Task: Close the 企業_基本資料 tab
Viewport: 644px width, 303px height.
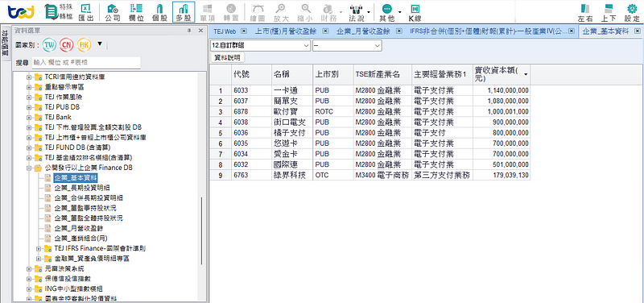Action: coord(637,31)
